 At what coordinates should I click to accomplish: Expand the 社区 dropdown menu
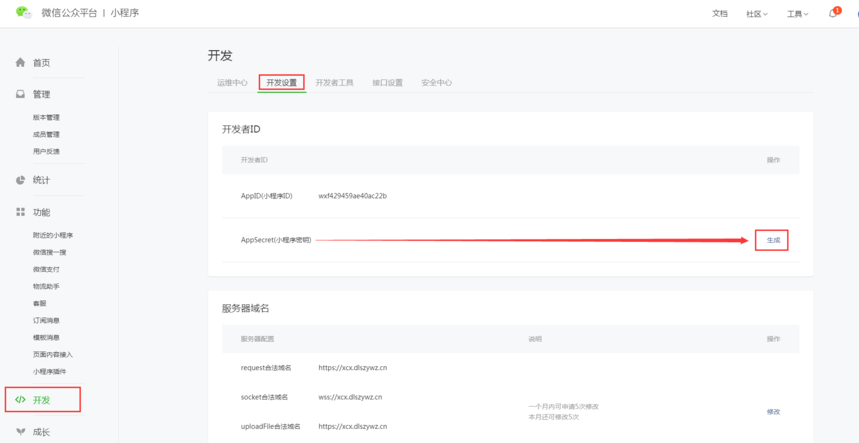point(756,14)
